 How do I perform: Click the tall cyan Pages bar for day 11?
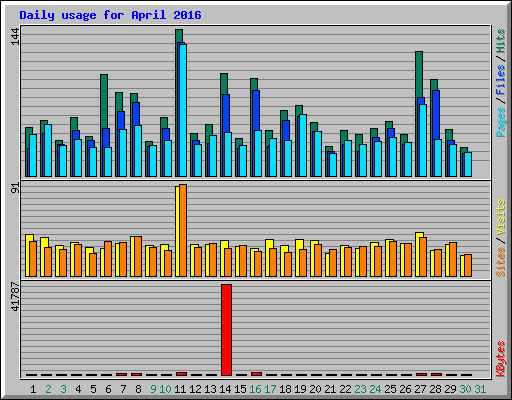(183, 110)
